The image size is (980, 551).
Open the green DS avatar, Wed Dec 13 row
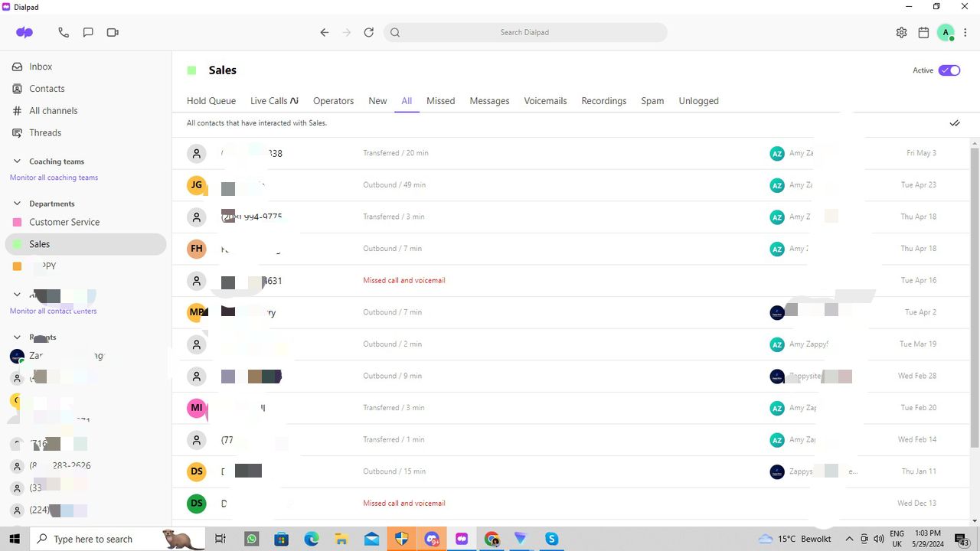click(x=197, y=504)
